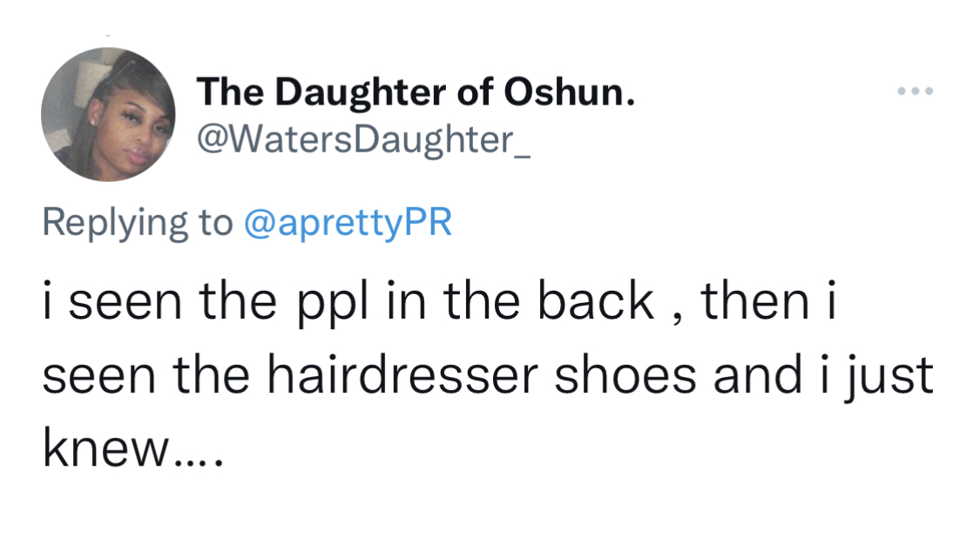Click the Replying to label

pos(138,223)
